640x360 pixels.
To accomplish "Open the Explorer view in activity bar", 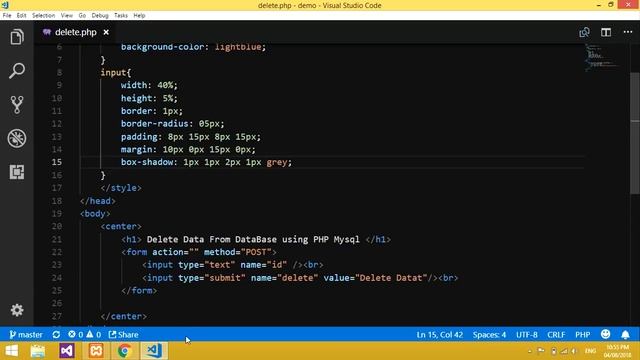I will click(17, 37).
